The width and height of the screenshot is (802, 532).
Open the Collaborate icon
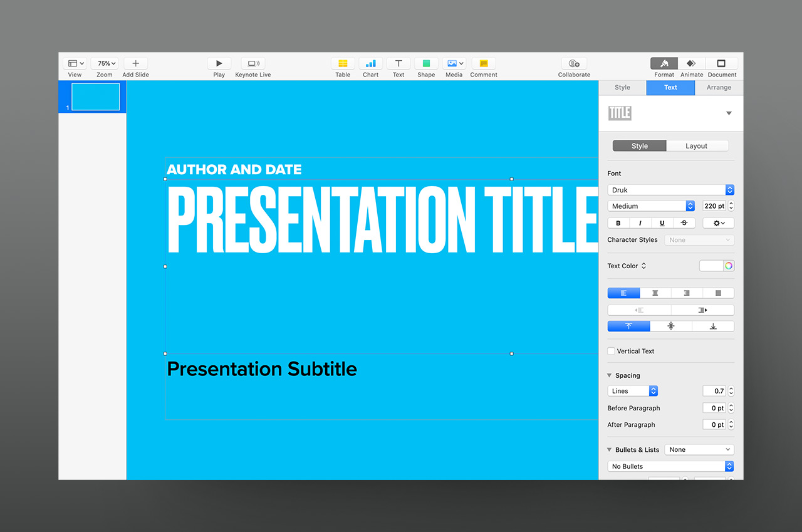coord(574,63)
